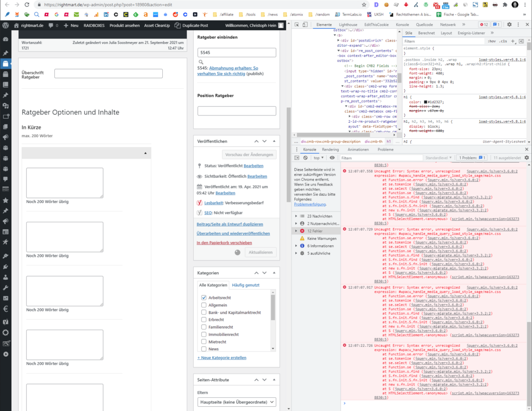Open the WordPress logo admin menu
This screenshot has height=411, width=532.
pos(5,26)
